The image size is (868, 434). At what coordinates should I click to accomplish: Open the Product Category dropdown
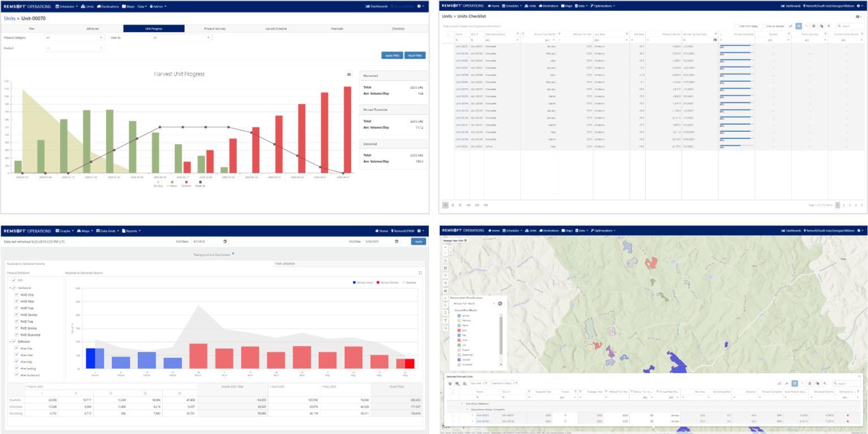pos(75,38)
